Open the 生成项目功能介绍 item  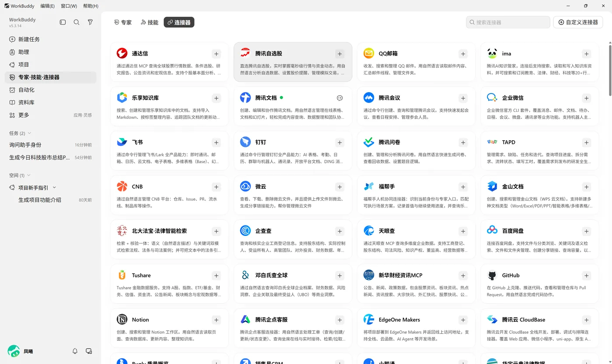51,200
